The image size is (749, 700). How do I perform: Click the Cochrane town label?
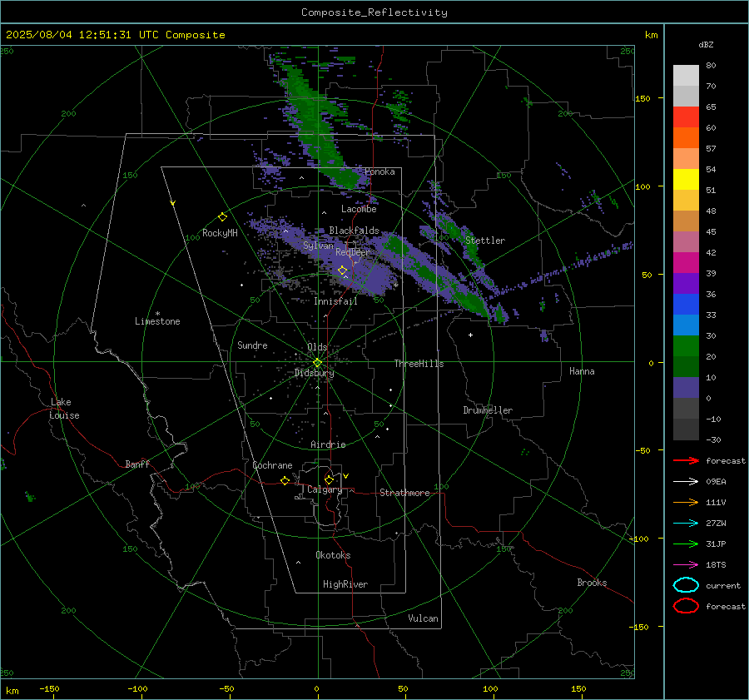[x=272, y=465]
